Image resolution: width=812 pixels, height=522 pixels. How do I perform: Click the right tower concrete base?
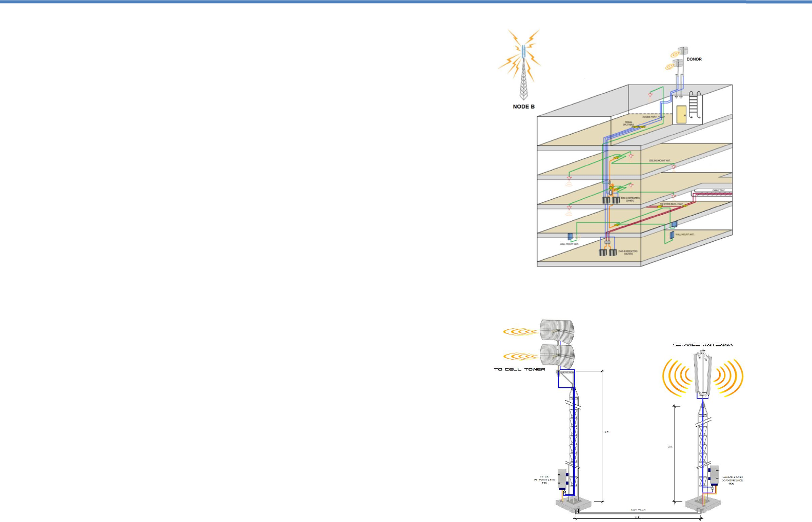tap(703, 504)
